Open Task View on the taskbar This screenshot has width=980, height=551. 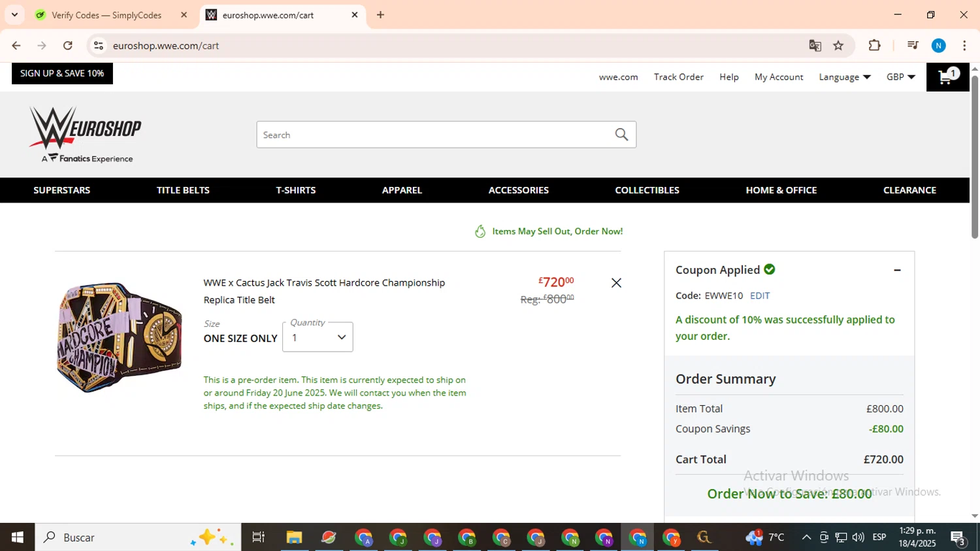pos(259,537)
